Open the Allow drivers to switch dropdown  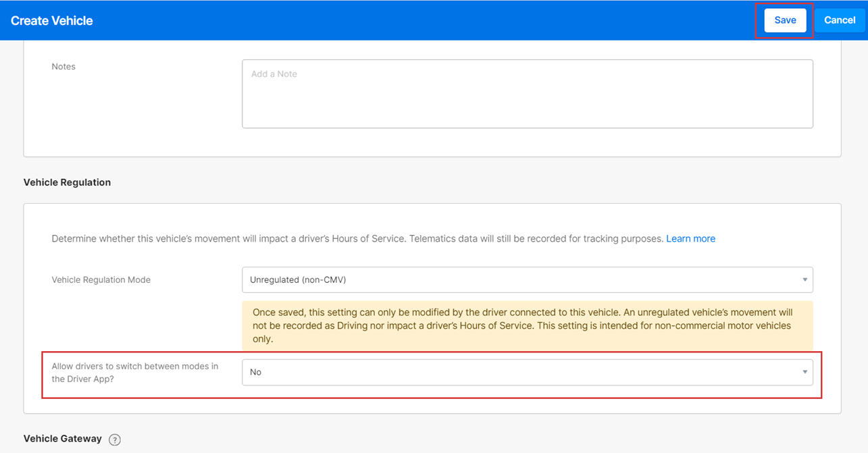(x=527, y=372)
